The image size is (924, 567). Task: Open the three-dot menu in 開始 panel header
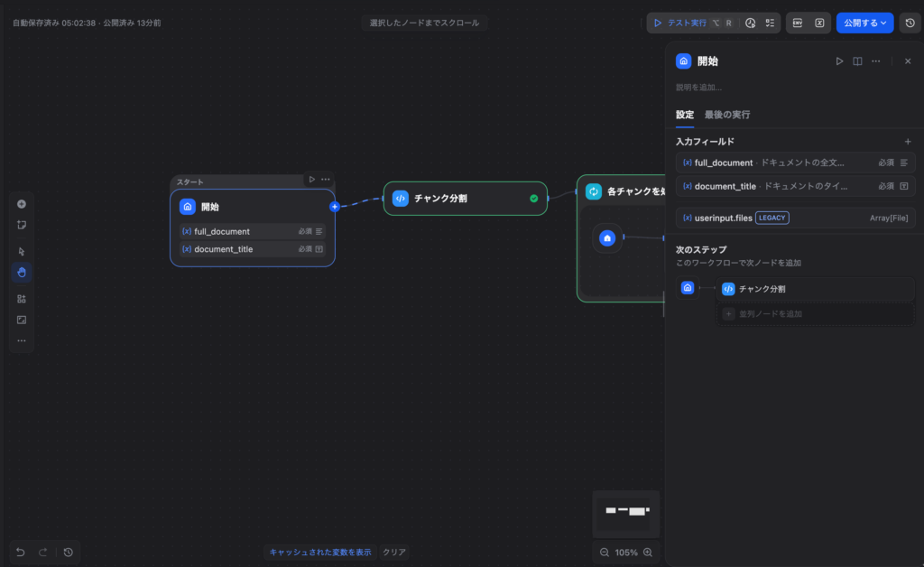(x=875, y=61)
